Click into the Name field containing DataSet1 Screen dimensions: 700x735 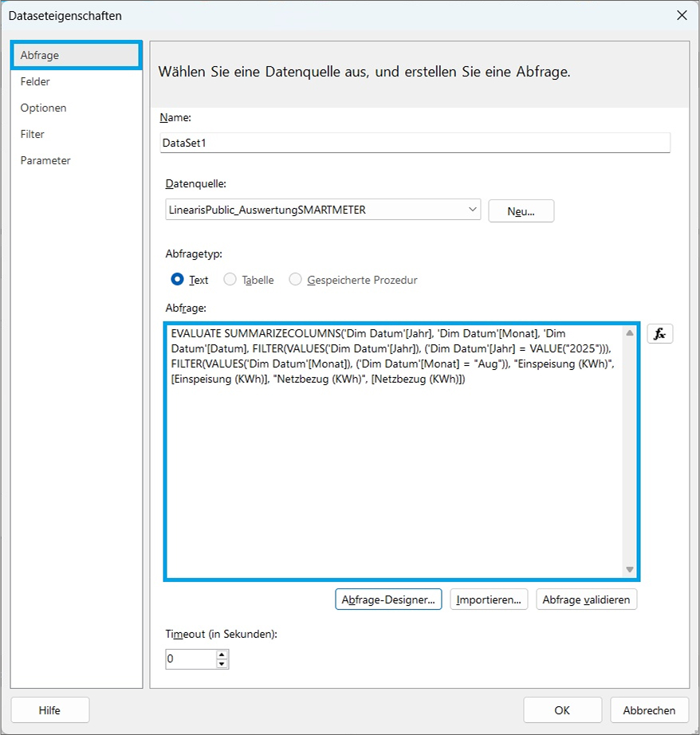pyautogui.click(x=415, y=143)
